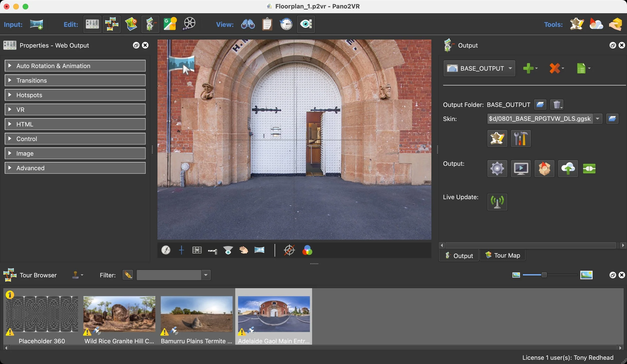
Task: Toggle the center crosshair marker
Action: [181, 250]
